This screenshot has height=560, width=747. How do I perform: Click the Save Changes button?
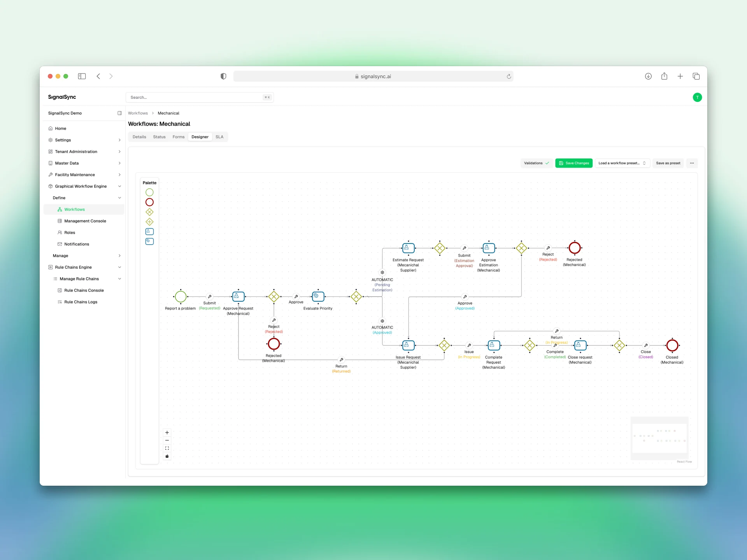click(x=574, y=163)
